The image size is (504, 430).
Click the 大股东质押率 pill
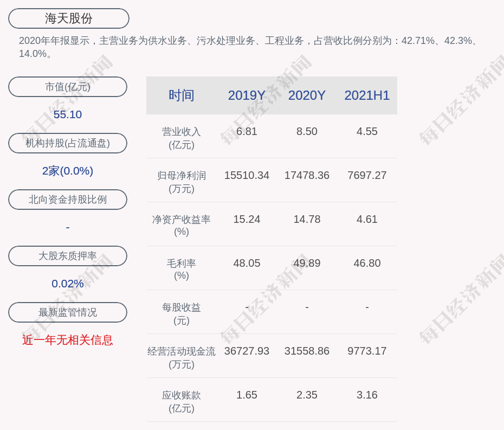point(68,256)
